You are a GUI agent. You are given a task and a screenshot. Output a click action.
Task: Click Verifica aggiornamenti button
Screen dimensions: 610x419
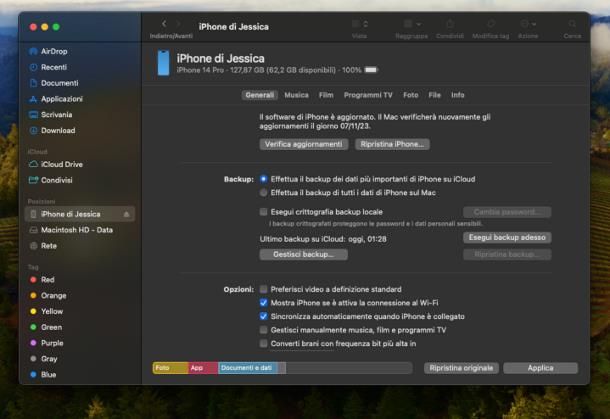tap(304, 144)
